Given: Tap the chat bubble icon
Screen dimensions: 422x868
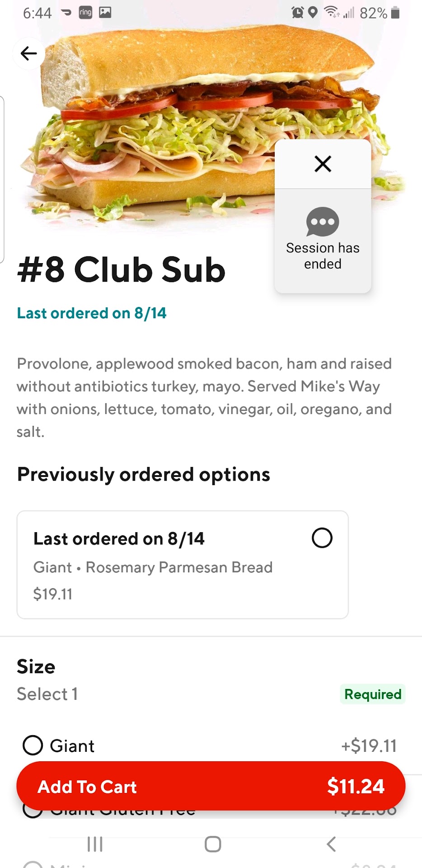Looking at the screenshot, I should [x=323, y=222].
